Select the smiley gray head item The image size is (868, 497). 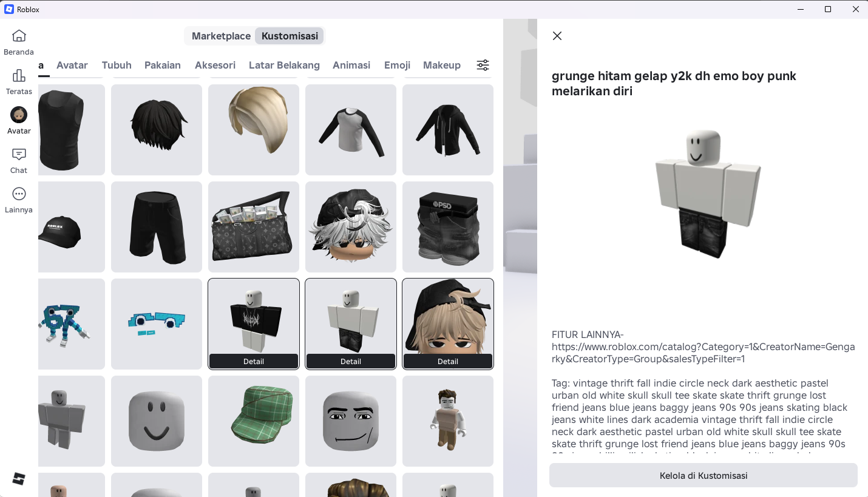[157, 421]
